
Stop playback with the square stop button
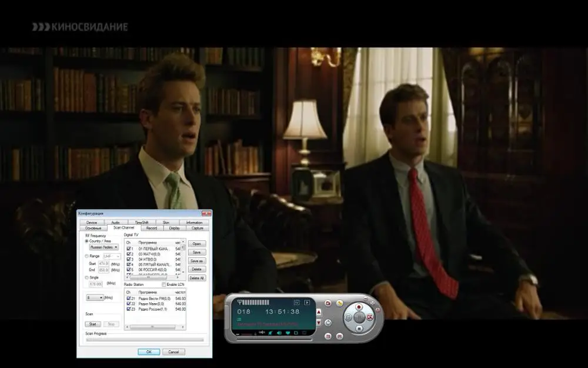[x=359, y=329]
